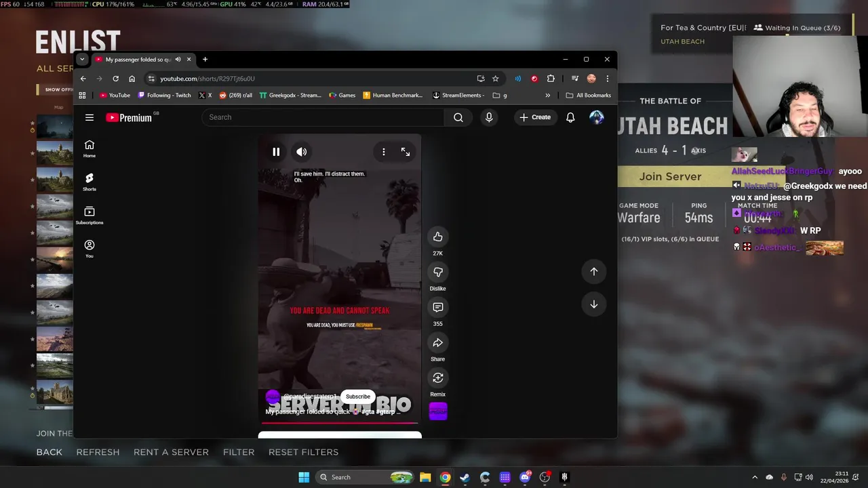Open the YouTube hamburger guide menu
The image size is (868, 488).
pyautogui.click(x=90, y=117)
